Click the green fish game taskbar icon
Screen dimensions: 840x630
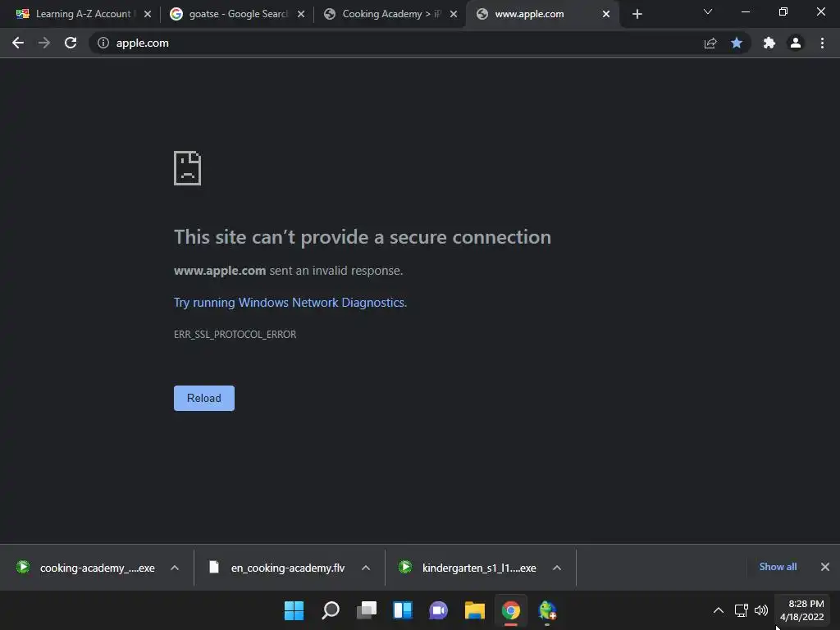[x=547, y=610]
